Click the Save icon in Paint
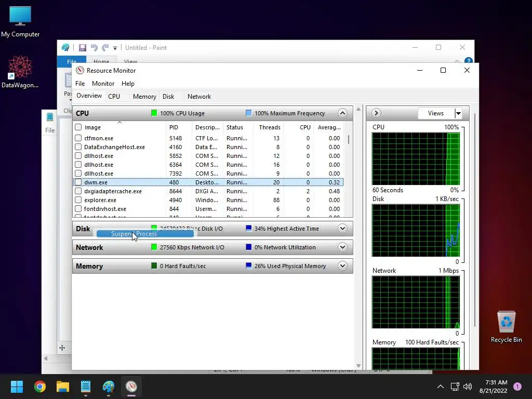The height and width of the screenshot is (399, 532). (x=83, y=48)
